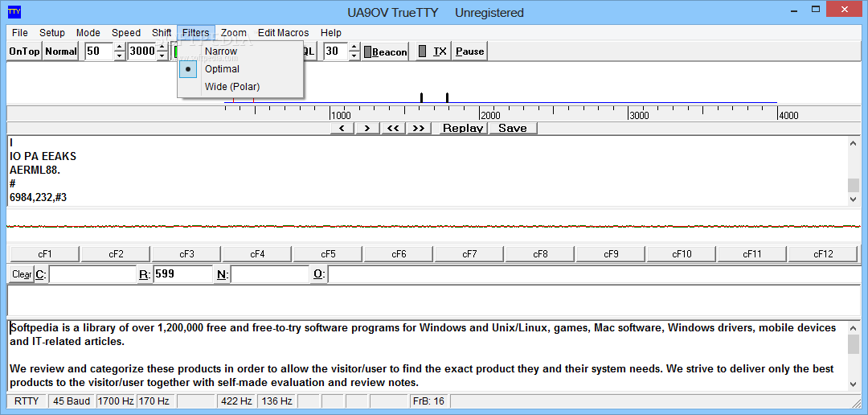Click the Save button

513,129
